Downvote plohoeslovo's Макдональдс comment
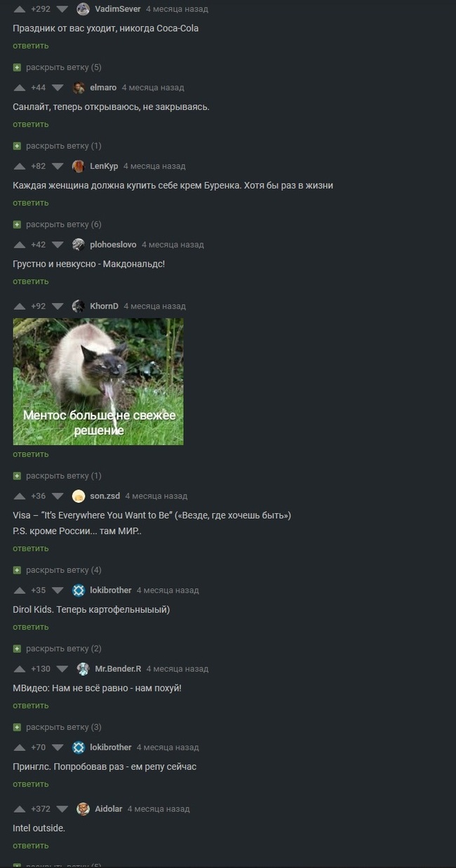 pos(58,245)
